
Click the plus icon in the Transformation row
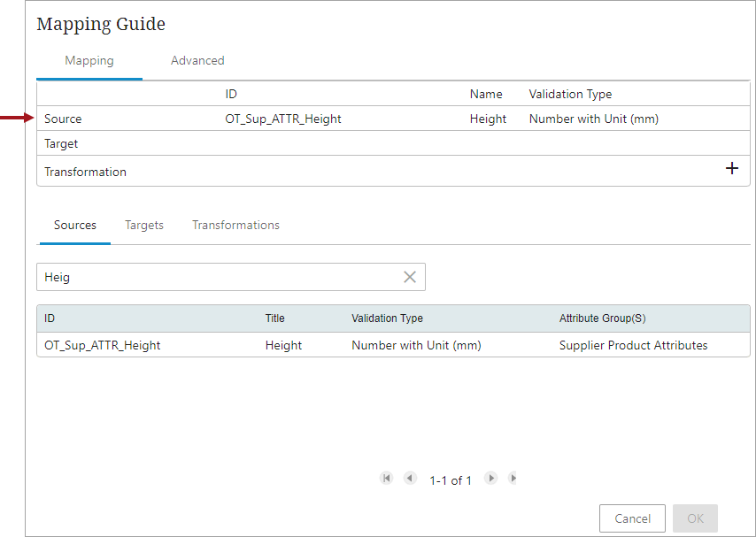pos(732,168)
